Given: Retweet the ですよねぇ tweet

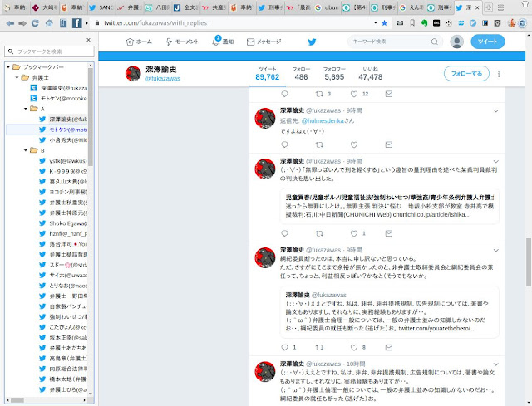Looking at the screenshot, I should pos(319,144).
